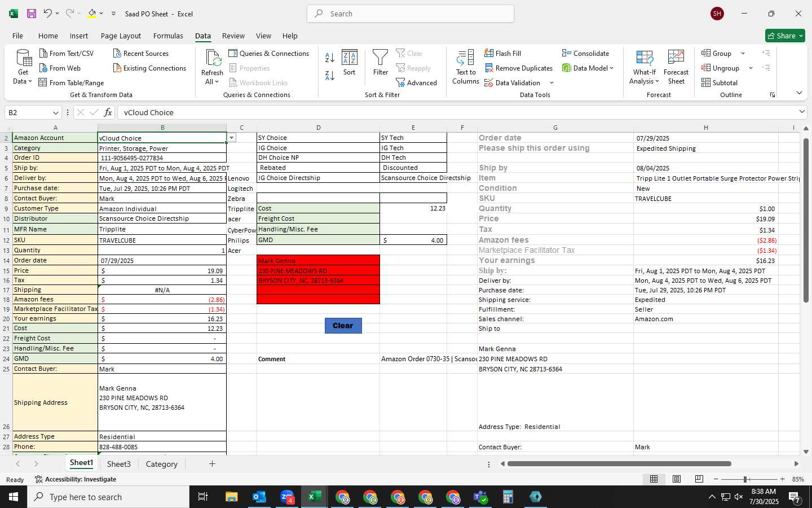Select cell containing 'Expedited Shipping'
Image resolution: width=812 pixels, height=508 pixels.
(705, 148)
